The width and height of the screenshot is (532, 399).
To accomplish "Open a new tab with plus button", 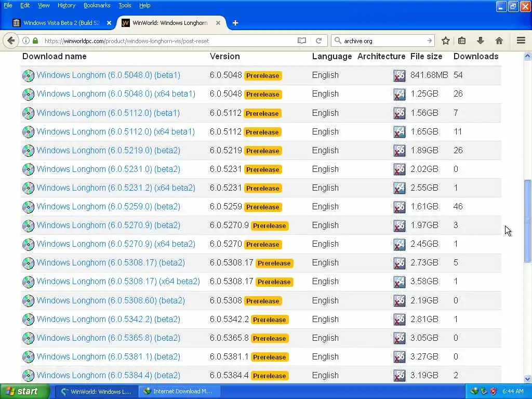I will [x=235, y=23].
